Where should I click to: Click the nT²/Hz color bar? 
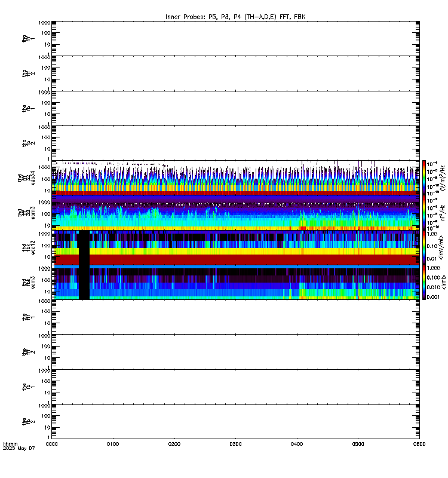pyautogui.click(x=424, y=213)
